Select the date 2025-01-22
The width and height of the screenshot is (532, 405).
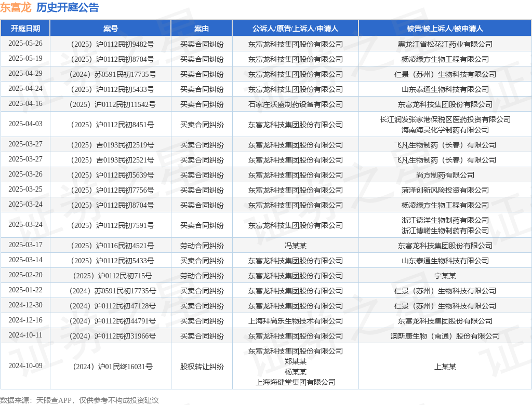pos(25,290)
